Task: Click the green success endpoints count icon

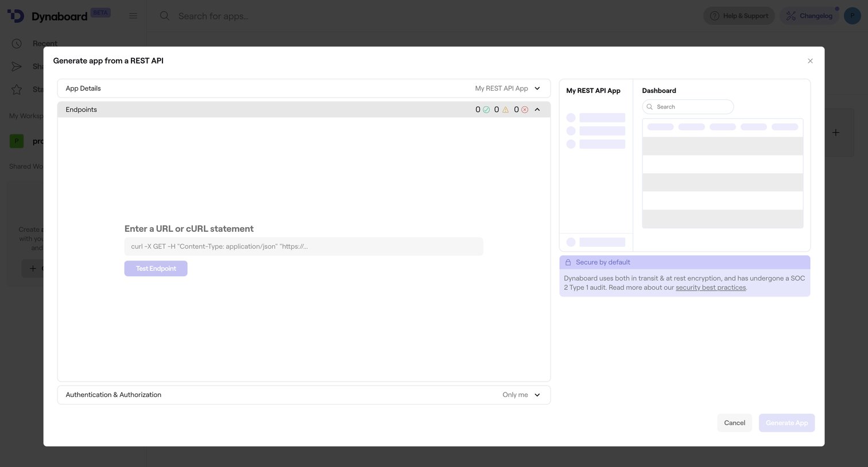Action: 486,110
